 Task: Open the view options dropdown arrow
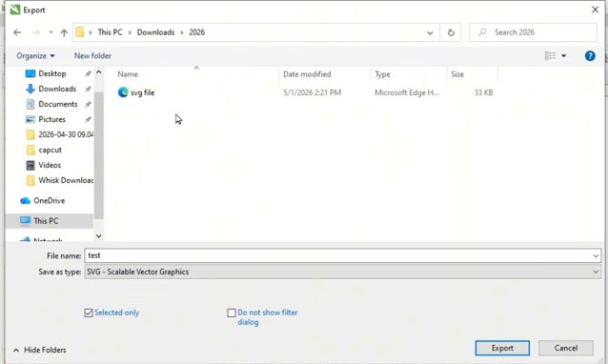pyautogui.click(x=564, y=56)
